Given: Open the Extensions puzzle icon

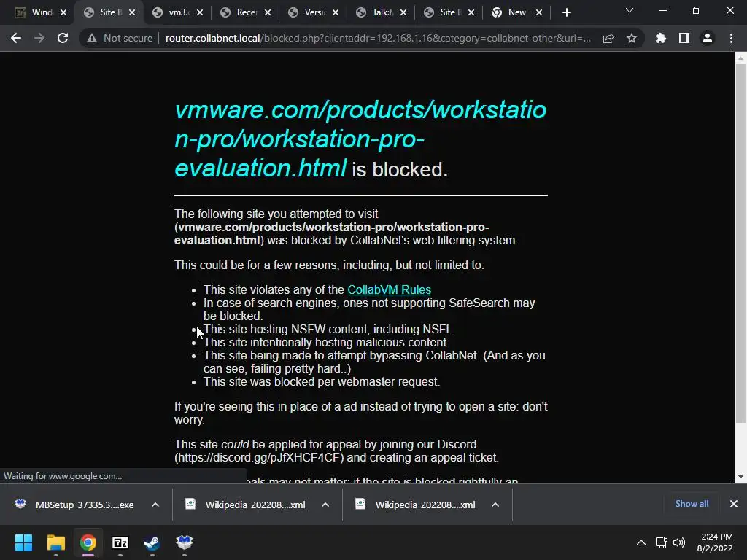Looking at the screenshot, I should pos(661,38).
